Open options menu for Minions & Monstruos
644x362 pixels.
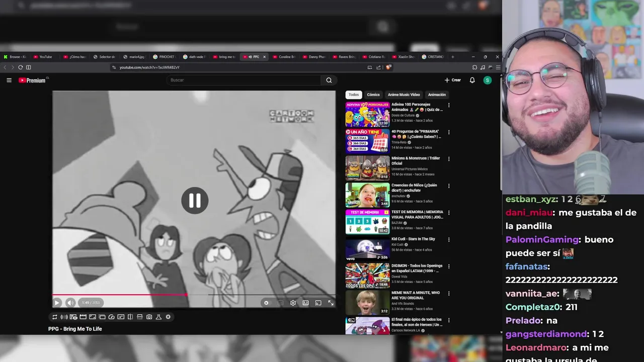449,159
